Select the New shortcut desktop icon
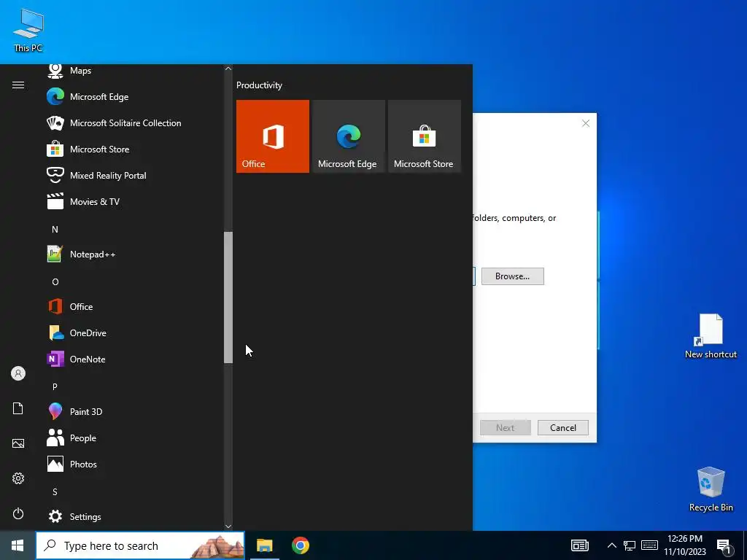 [x=711, y=336]
